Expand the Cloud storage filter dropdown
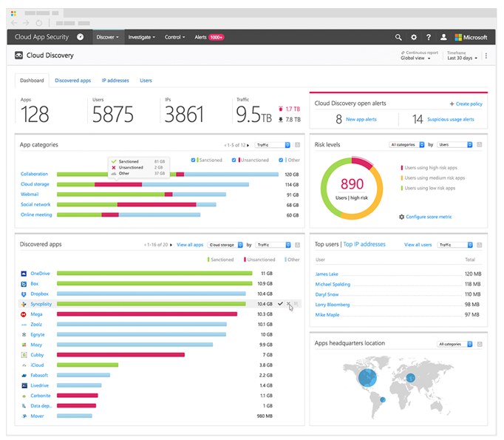The image size is (504, 440). click(225, 244)
